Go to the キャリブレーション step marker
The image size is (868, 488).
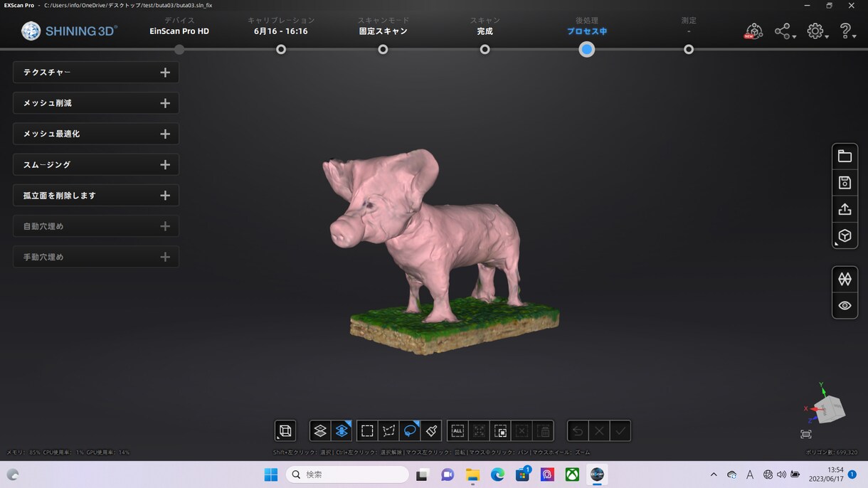point(281,49)
